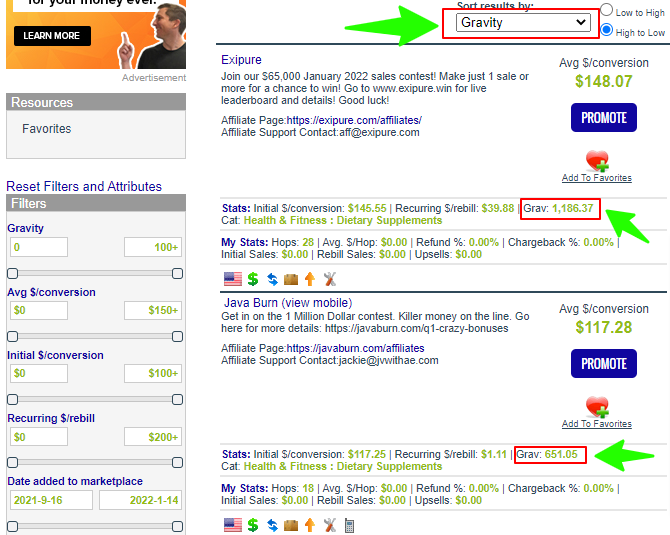Click the Recurring $/rebill slider minimum handle
Viewport: 670px width, 535px height.
(x=13, y=463)
